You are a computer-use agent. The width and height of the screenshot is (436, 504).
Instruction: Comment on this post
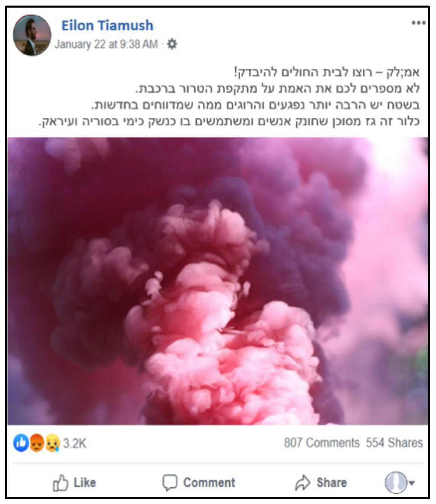[199, 483]
